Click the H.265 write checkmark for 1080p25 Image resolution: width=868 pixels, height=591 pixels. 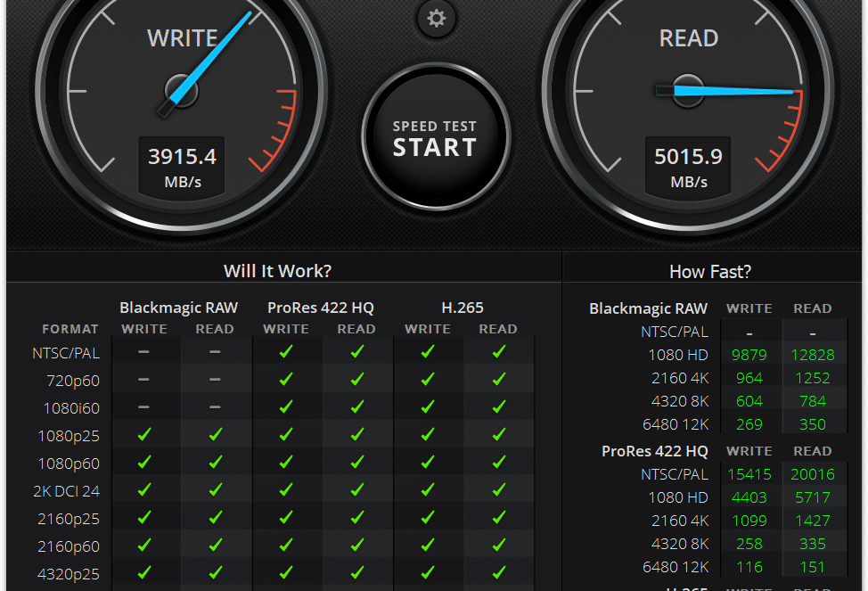pyautogui.click(x=428, y=434)
